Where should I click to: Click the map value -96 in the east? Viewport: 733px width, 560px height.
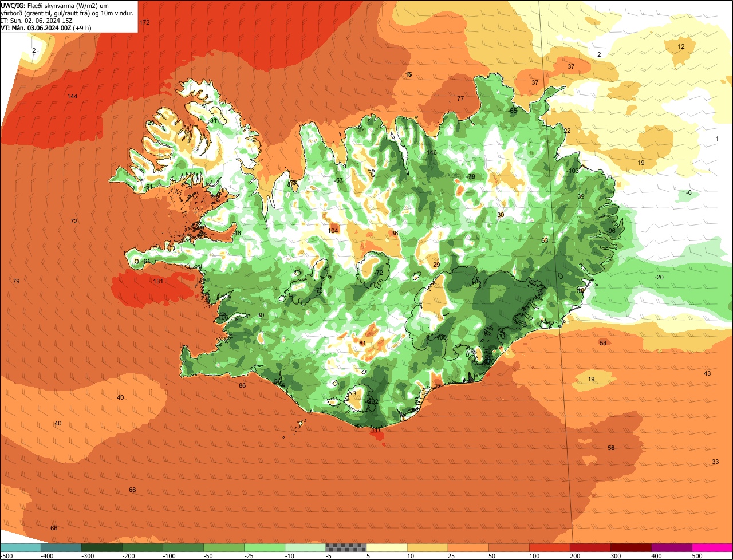[x=611, y=231]
